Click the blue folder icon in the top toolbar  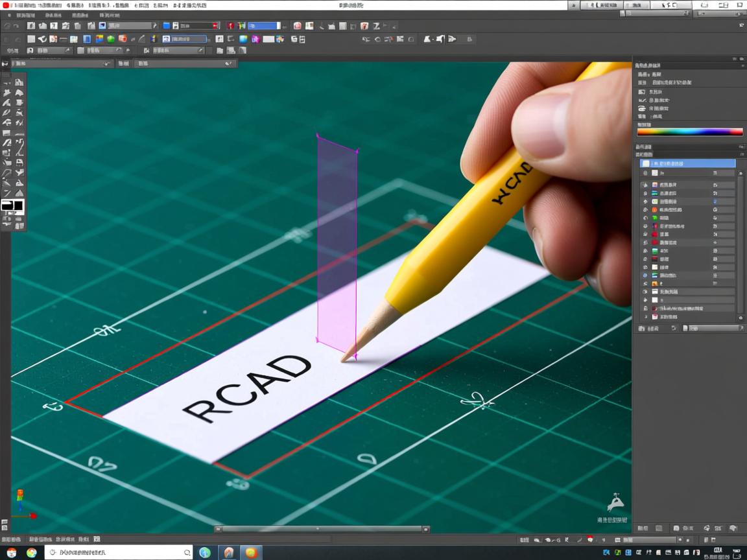[x=167, y=26]
